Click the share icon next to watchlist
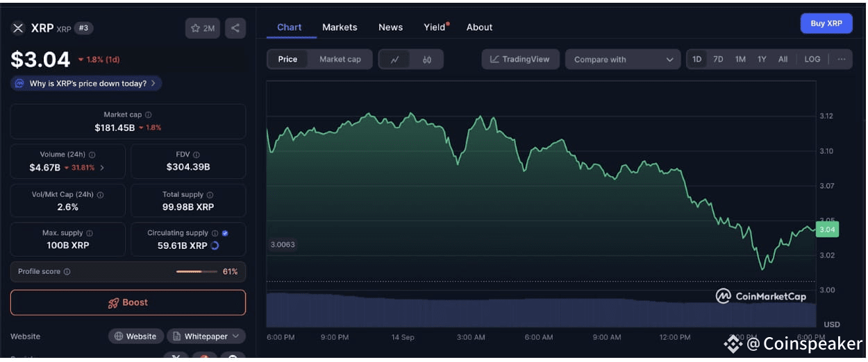Viewport: 868px width, 362px height. coord(235,28)
